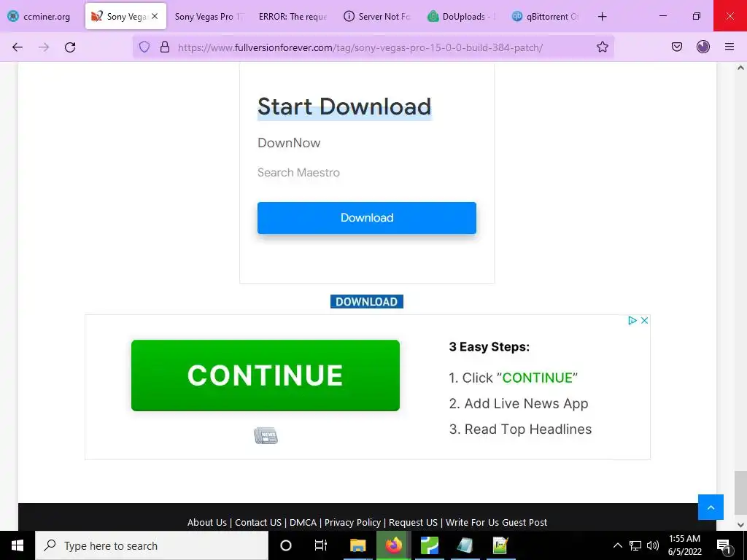
Task: Open the volume tray icon
Action: pos(653,545)
